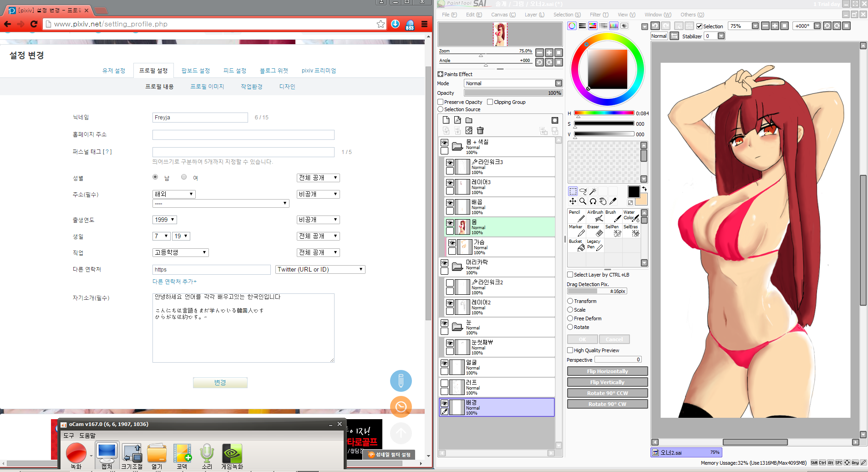This screenshot has width=868, height=472.
Task: Choose the Water Color brush
Action: (631, 216)
